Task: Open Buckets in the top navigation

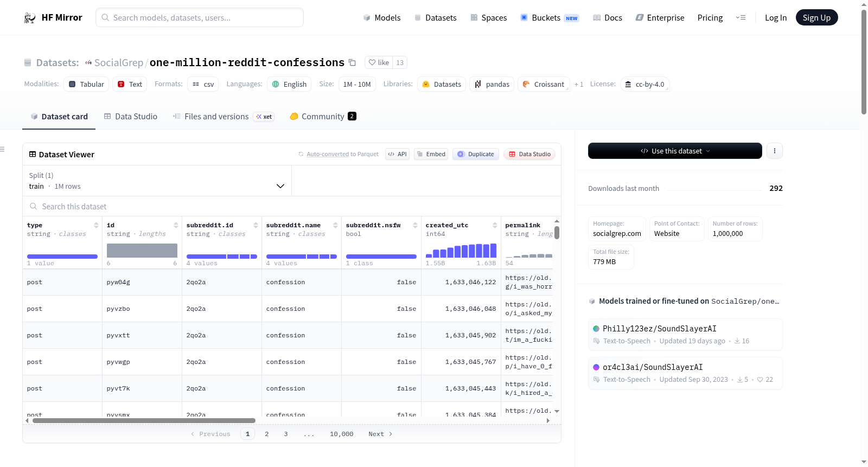Action: (550, 18)
